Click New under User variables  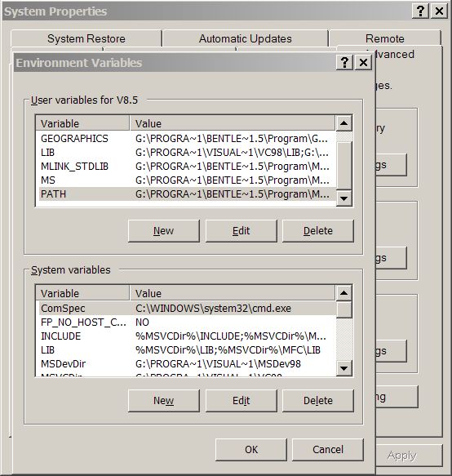point(164,231)
